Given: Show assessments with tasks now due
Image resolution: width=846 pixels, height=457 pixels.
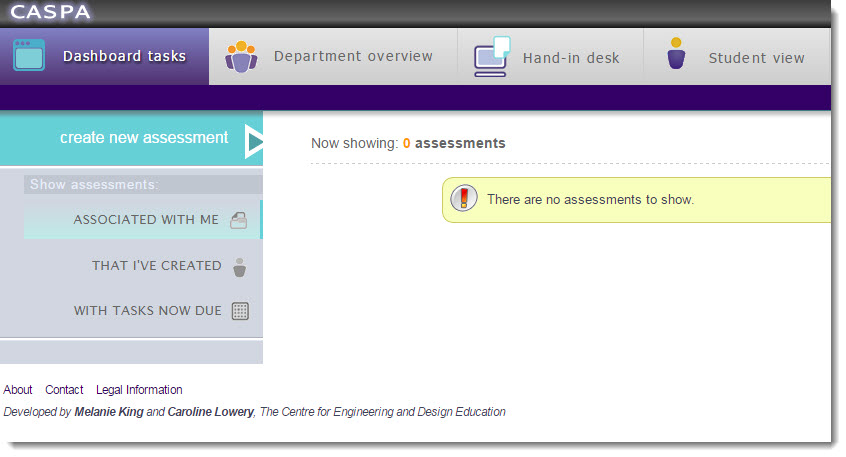Looking at the screenshot, I should tap(147, 311).
